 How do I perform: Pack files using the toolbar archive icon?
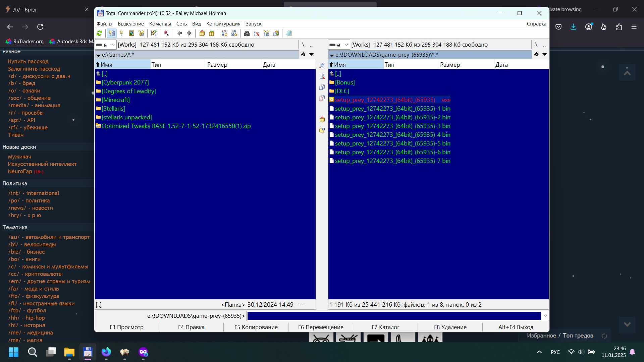(202, 33)
